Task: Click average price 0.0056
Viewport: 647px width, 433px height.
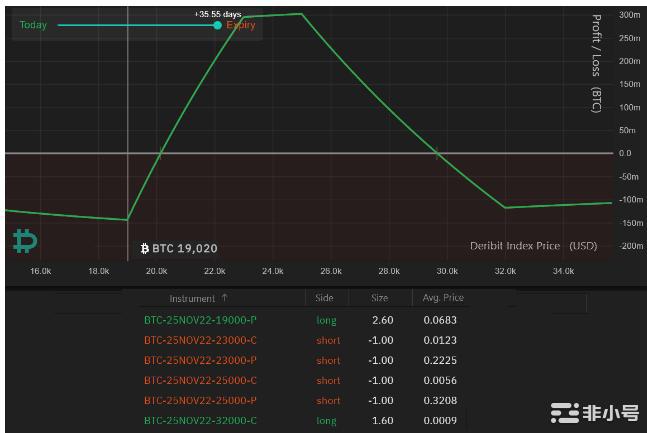Action: point(440,380)
